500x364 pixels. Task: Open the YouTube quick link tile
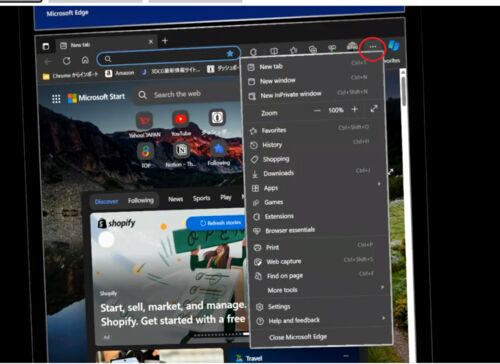tap(181, 123)
